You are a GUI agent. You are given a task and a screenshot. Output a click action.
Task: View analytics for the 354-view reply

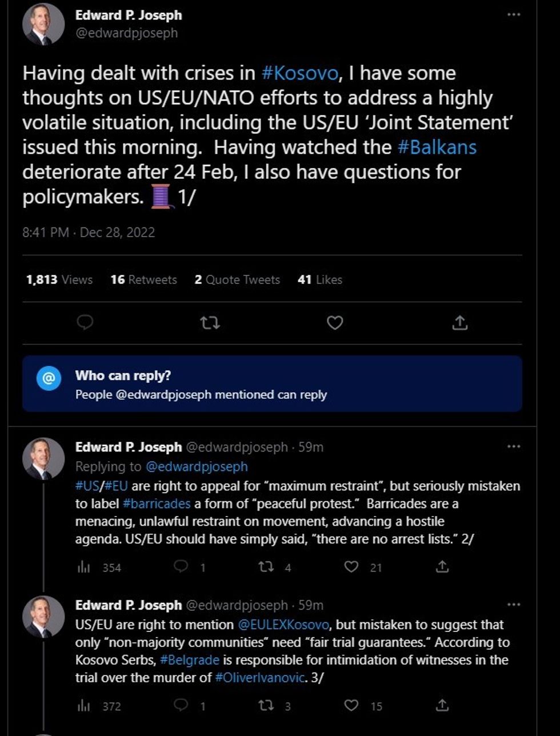click(83, 567)
